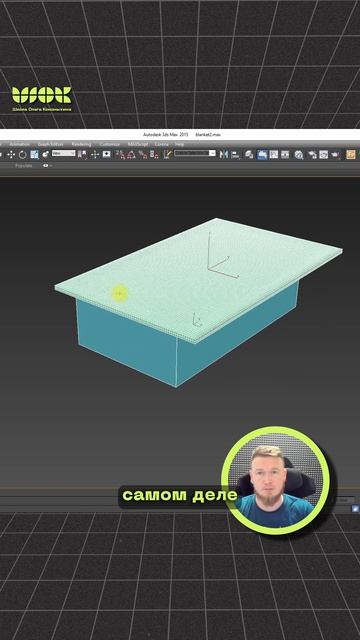The width and height of the screenshot is (360, 640).
Task: Click the Mirror tool icon
Action: point(224,154)
